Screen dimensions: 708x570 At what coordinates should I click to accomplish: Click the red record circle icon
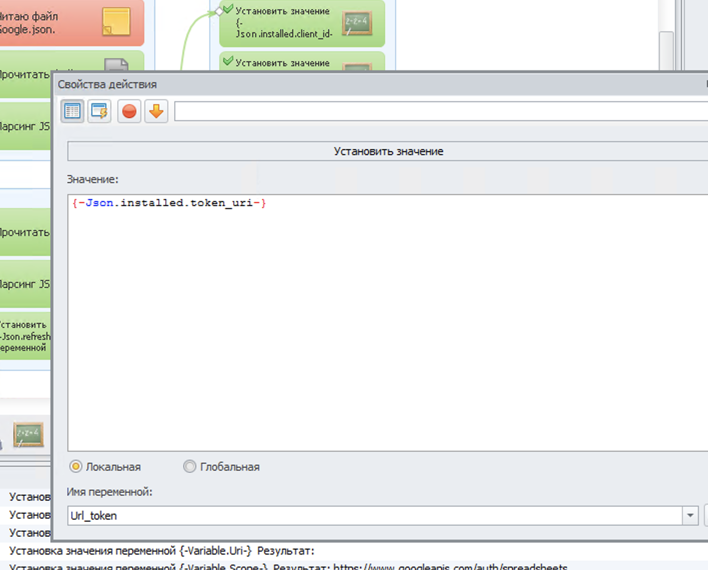pyautogui.click(x=129, y=111)
